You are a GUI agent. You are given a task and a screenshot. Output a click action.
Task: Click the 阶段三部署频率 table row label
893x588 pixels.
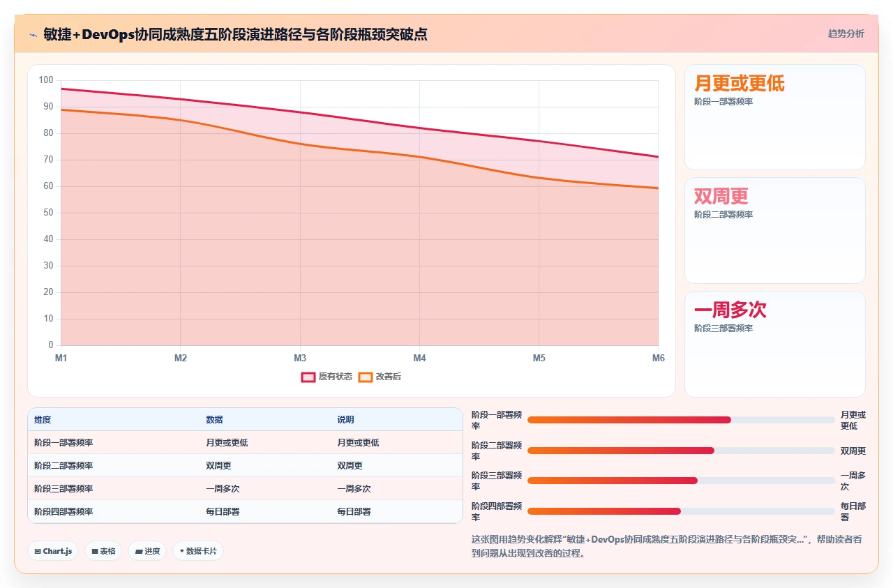(63, 489)
